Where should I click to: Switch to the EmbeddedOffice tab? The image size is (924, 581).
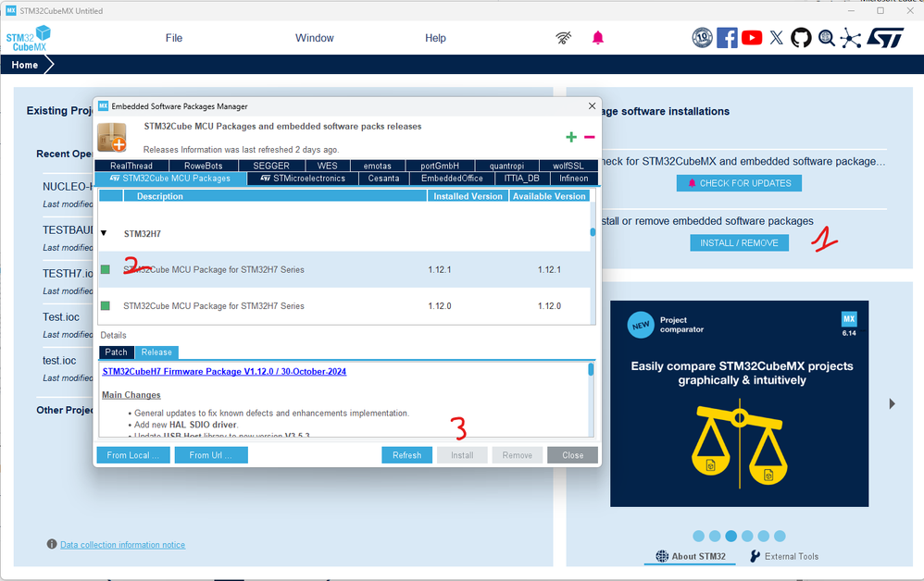coord(452,179)
